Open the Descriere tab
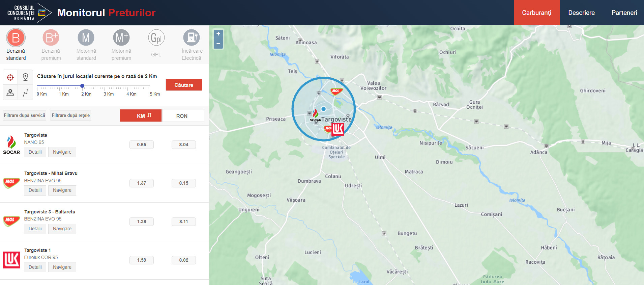The image size is (644, 285). 581,13
